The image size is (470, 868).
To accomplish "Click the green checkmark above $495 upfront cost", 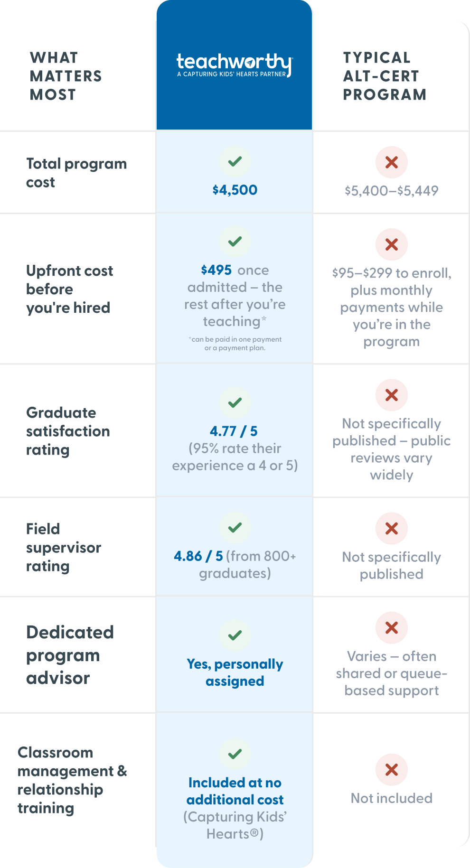I will pyautogui.click(x=235, y=242).
